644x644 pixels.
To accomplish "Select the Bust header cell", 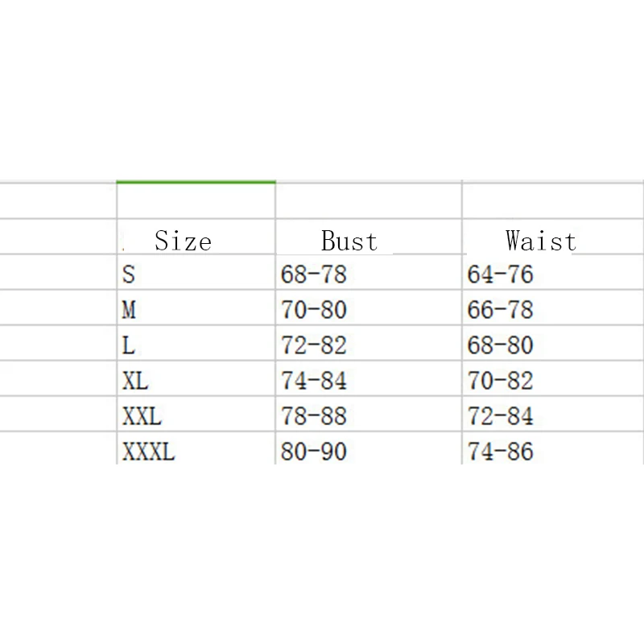I will pyautogui.click(x=349, y=241).
